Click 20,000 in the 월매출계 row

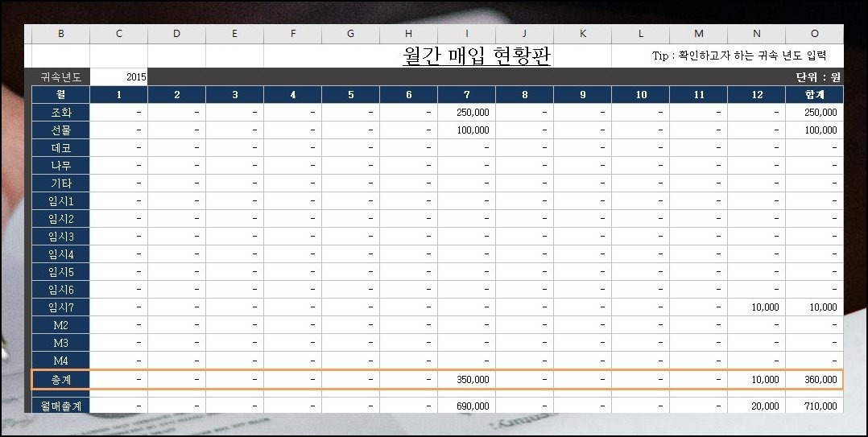point(765,406)
